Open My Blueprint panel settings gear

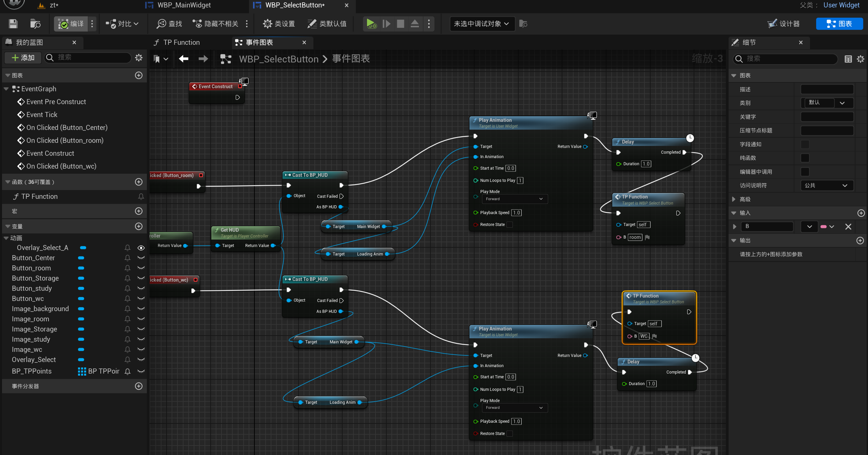(139, 58)
